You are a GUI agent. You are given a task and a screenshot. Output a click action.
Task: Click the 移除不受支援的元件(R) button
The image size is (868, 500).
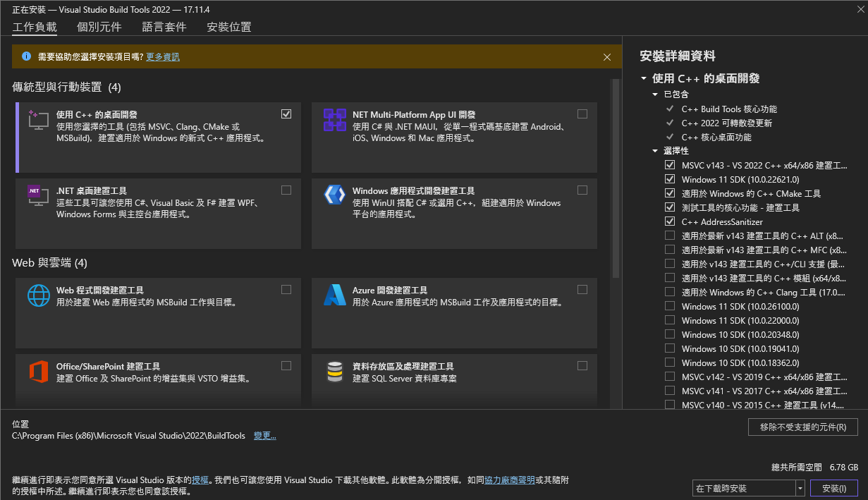pos(802,427)
